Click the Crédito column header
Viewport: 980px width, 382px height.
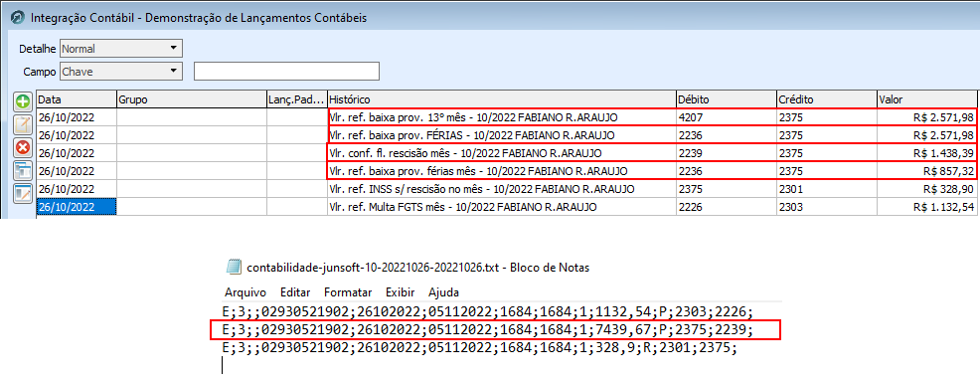tap(826, 99)
